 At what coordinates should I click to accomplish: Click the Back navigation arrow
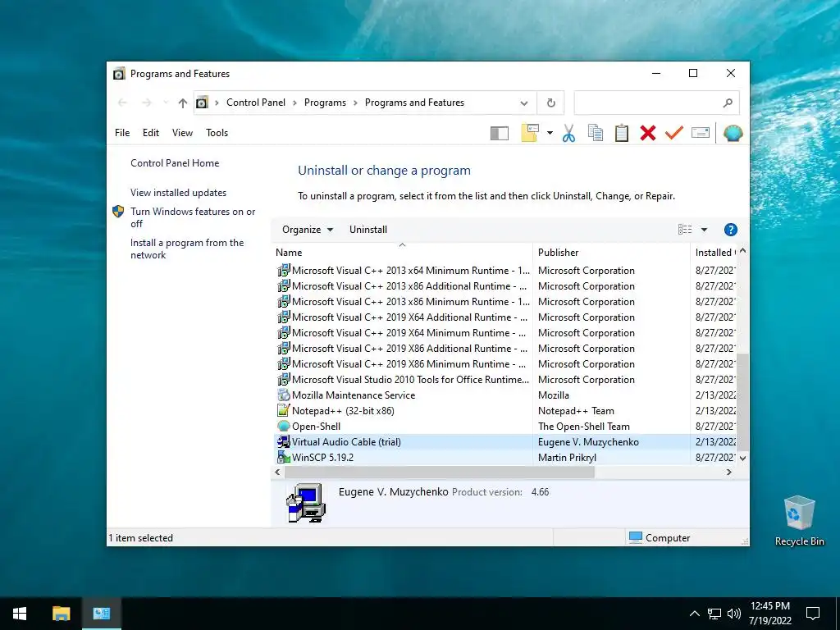click(x=123, y=103)
